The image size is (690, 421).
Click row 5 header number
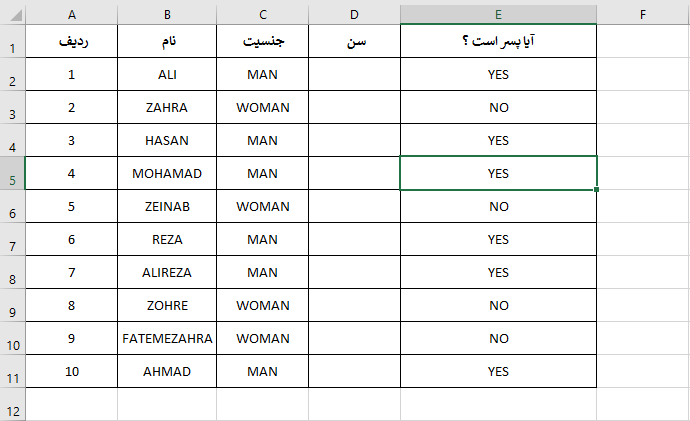tap(12, 180)
